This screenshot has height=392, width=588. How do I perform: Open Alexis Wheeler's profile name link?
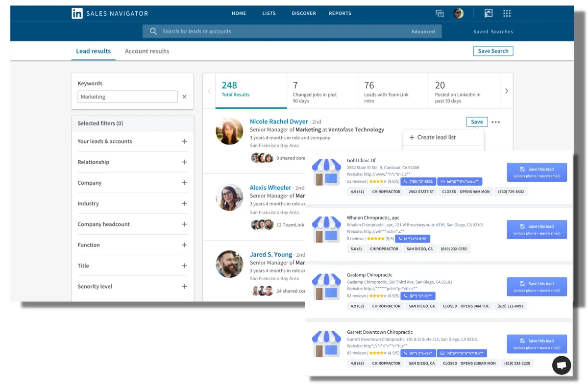click(x=270, y=188)
